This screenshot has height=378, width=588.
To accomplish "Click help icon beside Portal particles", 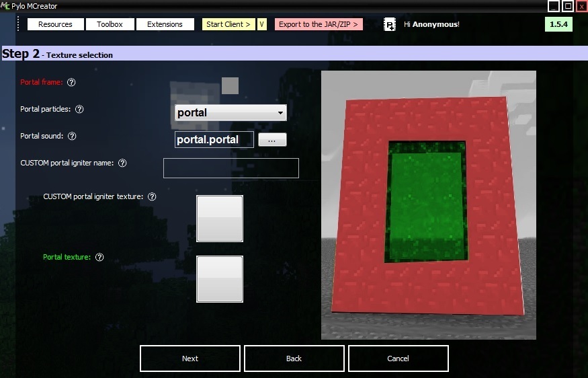I will tap(79, 109).
